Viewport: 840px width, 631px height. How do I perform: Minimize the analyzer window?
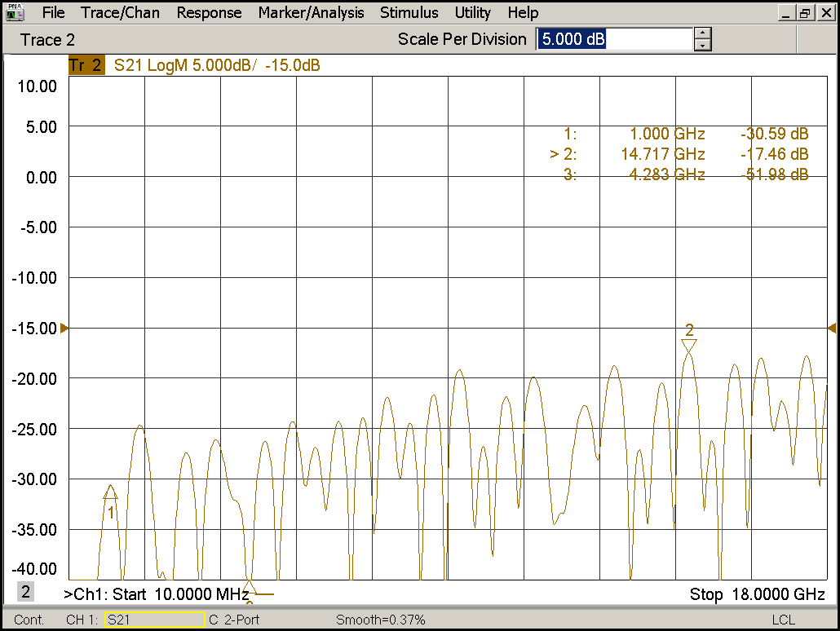[786, 13]
